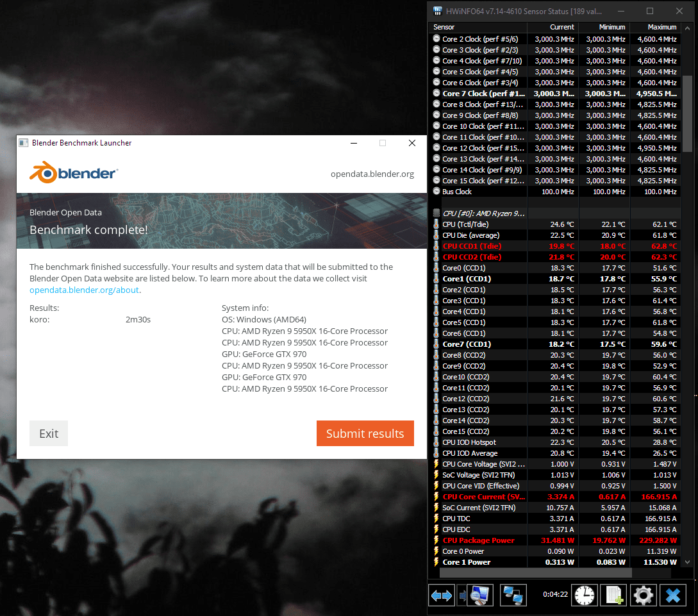Select the CPU Core VID (Effective) row
The width and height of the screenshot is (698, 616).
coord(554,486)
